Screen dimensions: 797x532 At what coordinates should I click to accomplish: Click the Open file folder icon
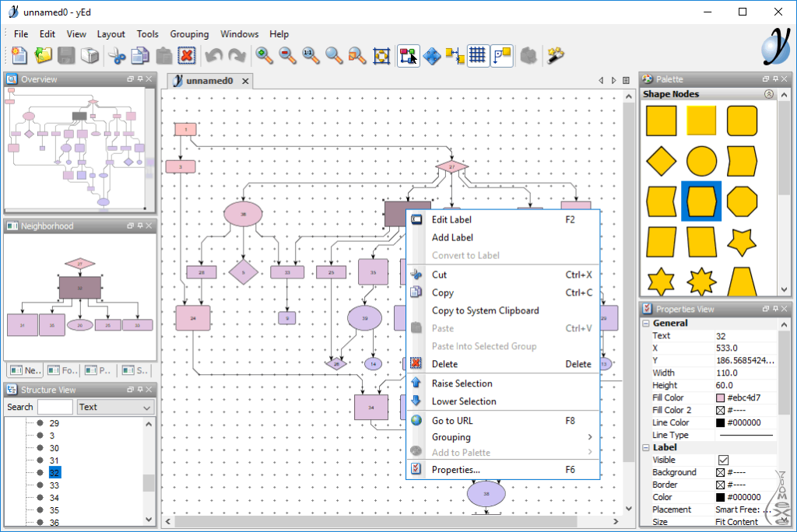pyautogui.click(x=43, y=55)
